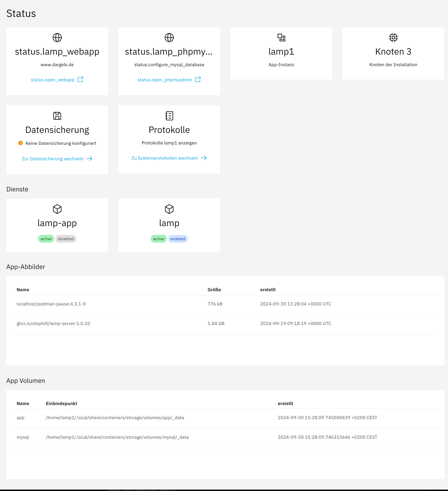Click the globe icon above status.lamp_phpmy...
448x491 pixels.
tap(169, 38)
